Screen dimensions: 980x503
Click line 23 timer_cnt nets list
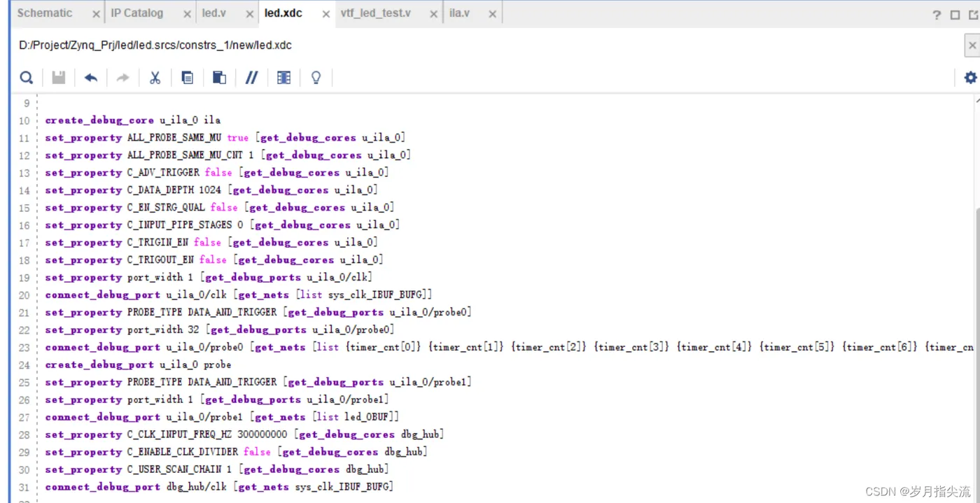[509, 348]
